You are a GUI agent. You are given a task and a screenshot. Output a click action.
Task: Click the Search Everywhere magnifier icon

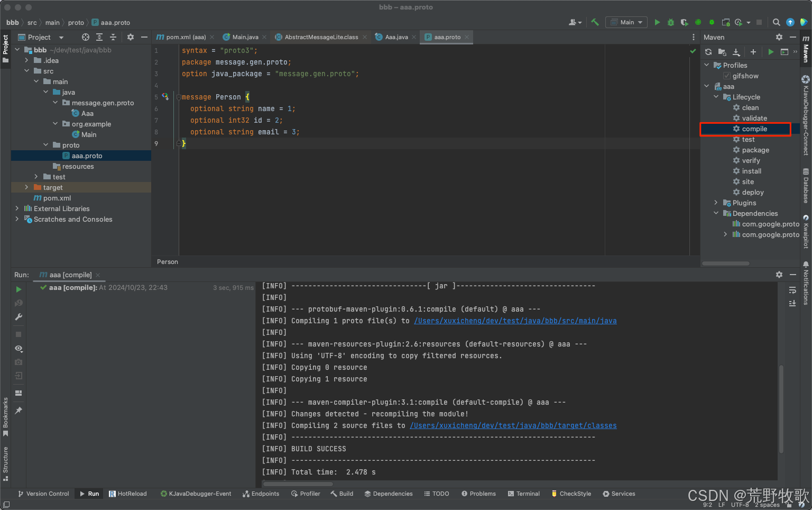776,22
